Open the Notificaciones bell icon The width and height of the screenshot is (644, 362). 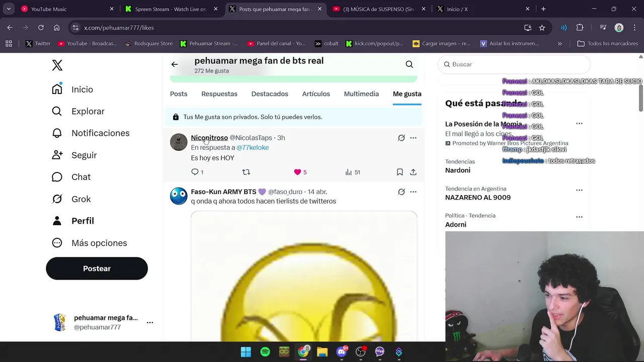point(57,133)
